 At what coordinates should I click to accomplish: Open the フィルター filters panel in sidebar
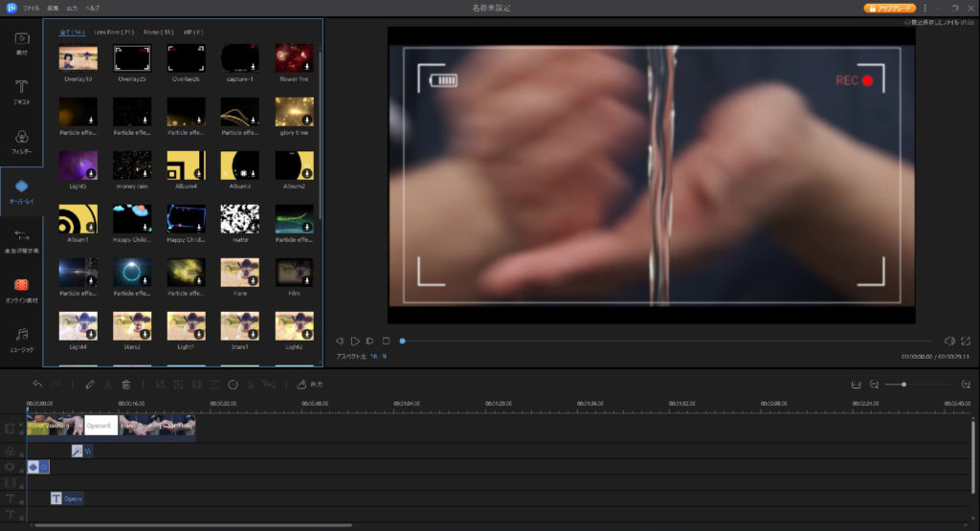[22, 142]
